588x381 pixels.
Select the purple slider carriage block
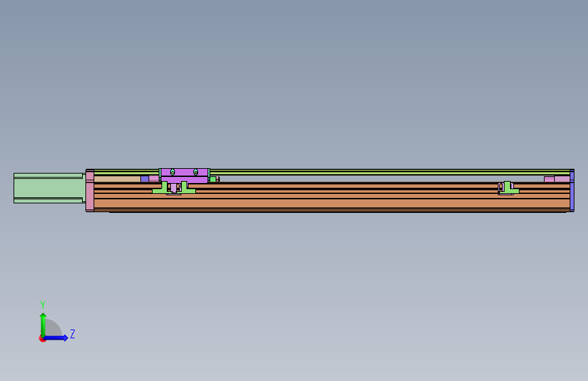[x=184, y=176]
